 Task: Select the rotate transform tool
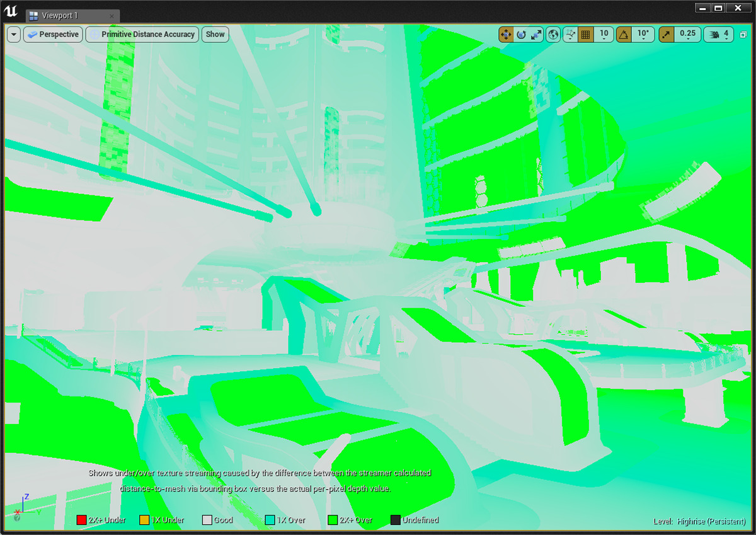pyautogui.click(x=521, y=35)
